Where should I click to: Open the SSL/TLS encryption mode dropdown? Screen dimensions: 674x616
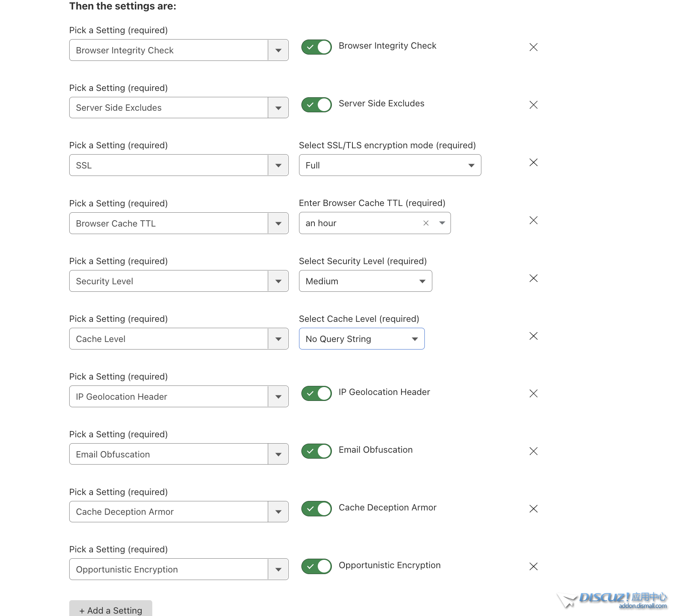tap(390, 165)
